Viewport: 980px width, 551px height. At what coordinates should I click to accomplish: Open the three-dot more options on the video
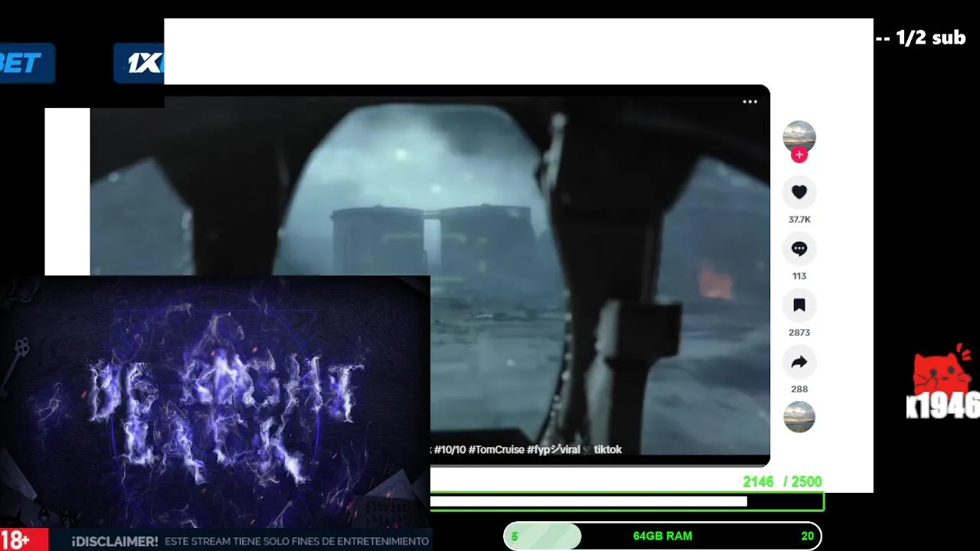pyautogui.click(x=750, y=102)
